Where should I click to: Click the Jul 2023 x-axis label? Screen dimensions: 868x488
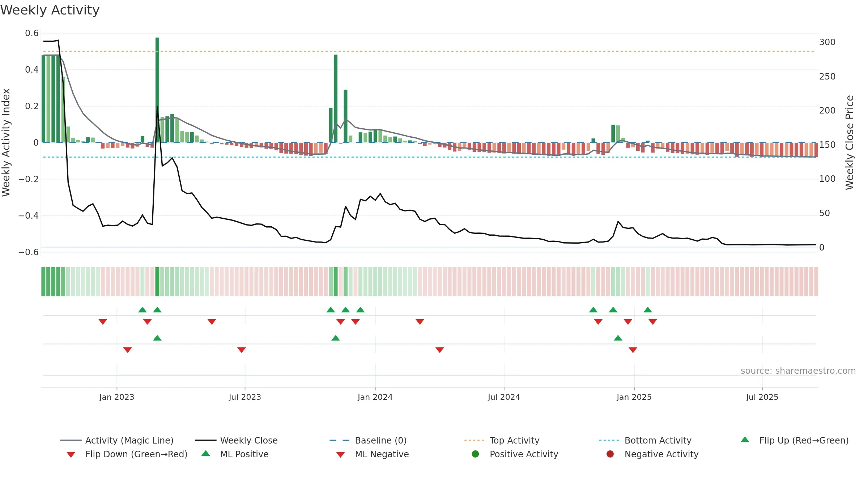tap(245, 397)
